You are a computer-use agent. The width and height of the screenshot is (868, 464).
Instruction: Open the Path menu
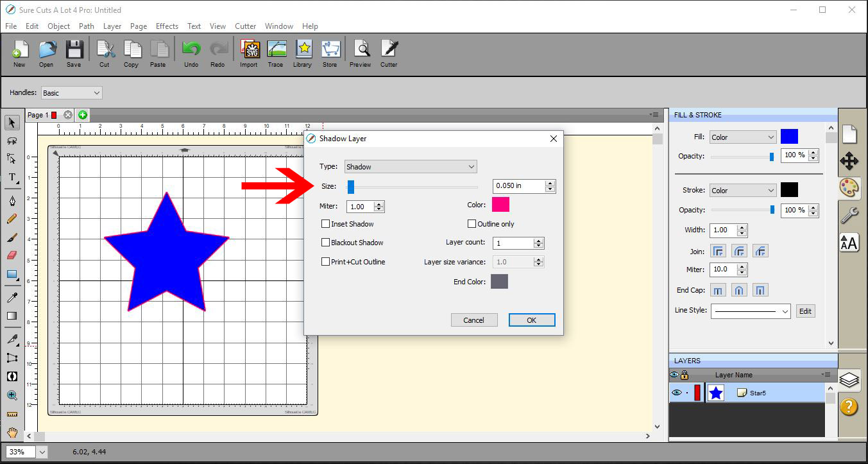pyautogui.click(x=87, y=26)
